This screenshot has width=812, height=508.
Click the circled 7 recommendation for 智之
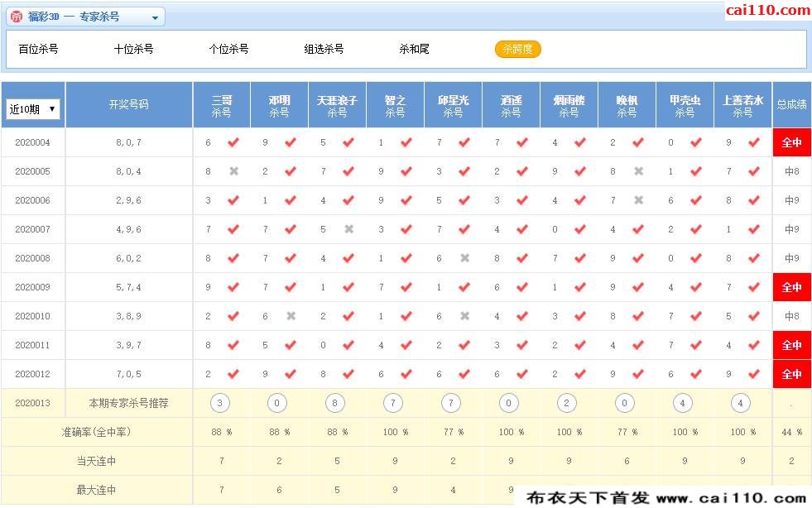coord(393,403)
